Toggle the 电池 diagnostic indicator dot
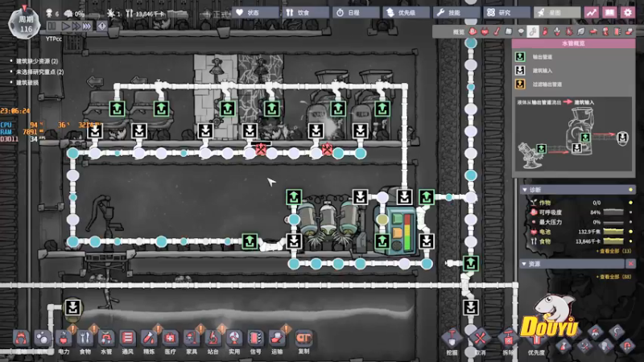Viewport: 644px width, 362px height. point(630,232)
